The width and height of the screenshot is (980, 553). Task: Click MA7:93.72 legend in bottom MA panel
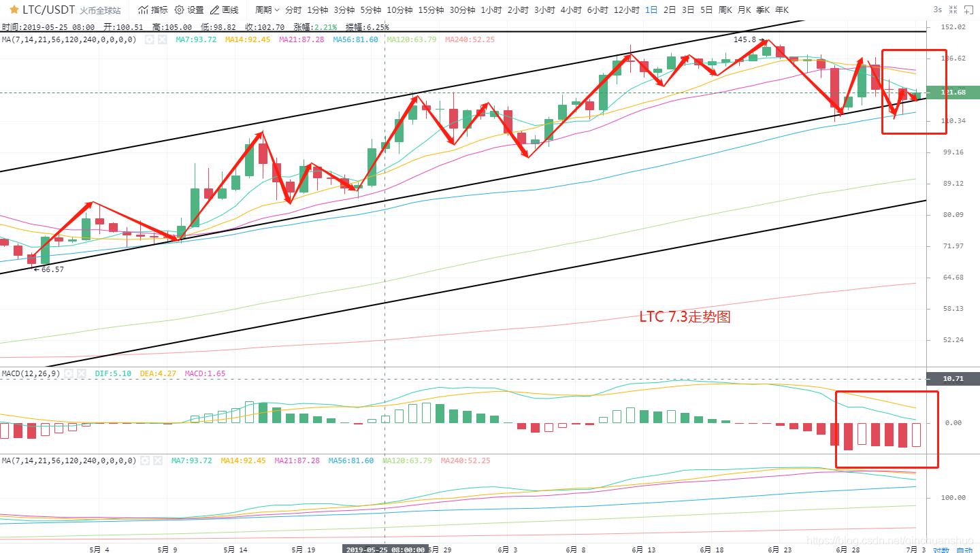(x=192, y=460)
